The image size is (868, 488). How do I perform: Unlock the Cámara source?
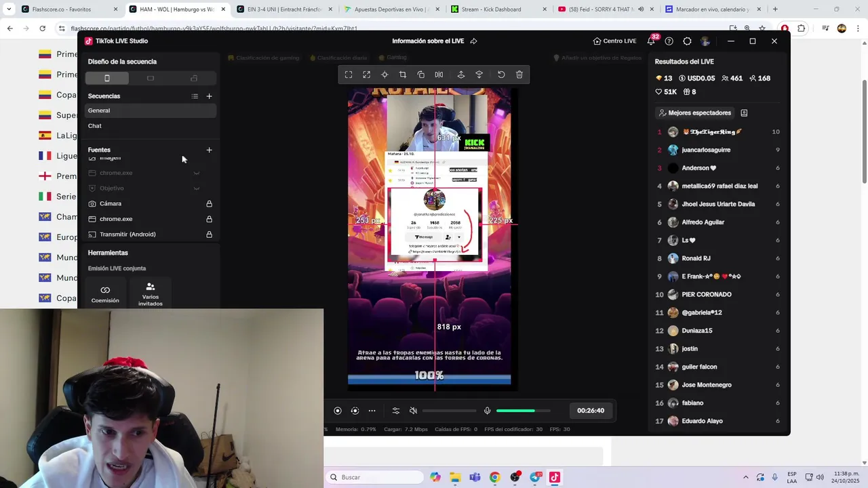point(209,204)
